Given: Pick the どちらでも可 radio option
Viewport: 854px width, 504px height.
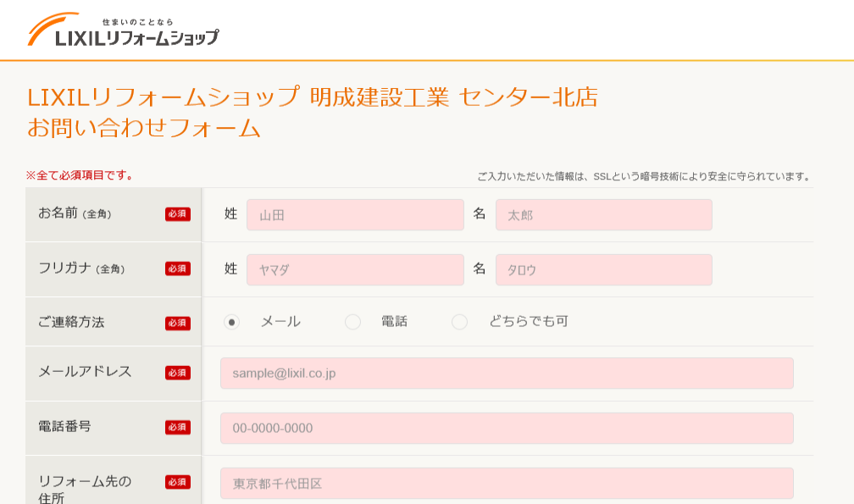Looking at the screenshot, I should pos(459,322).
